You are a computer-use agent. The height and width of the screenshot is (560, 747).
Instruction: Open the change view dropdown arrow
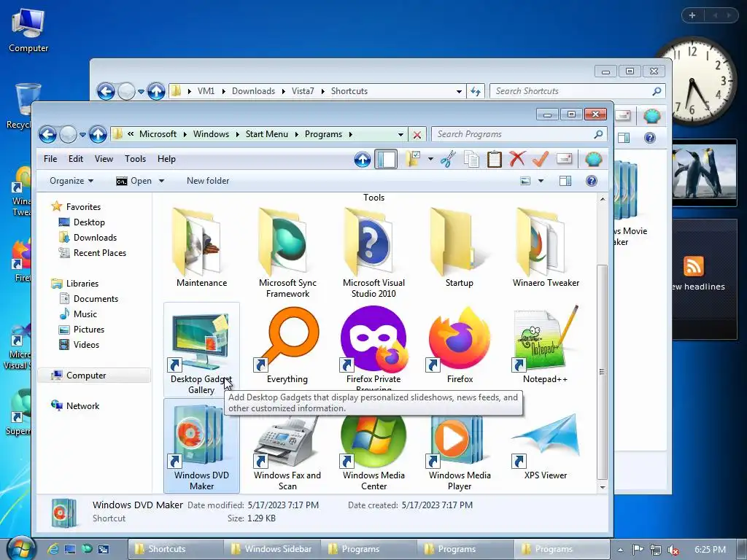[x=541, y=181]
